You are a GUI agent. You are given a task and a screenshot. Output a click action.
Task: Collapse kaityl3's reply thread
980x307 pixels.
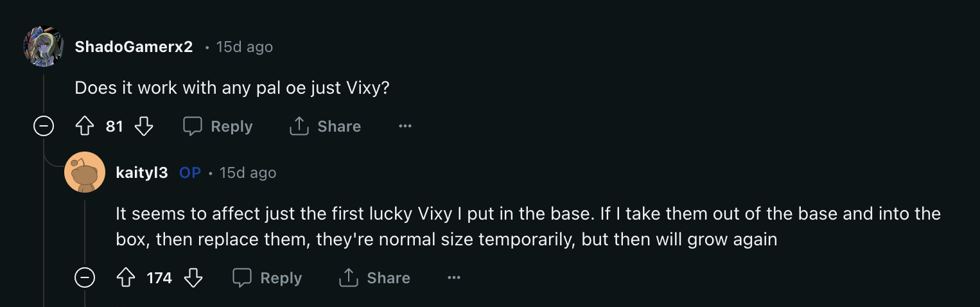tap(85, 278)
